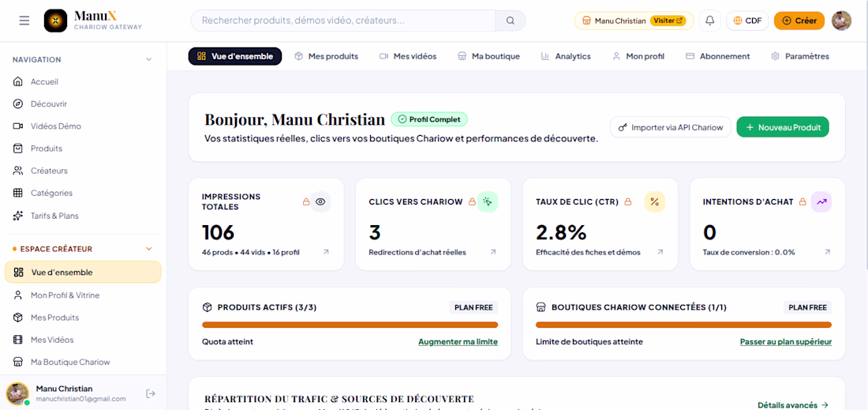Screen dimensions: 868x410
Task: Click the eye icon on Impressions Totales card
Action: tap(320, 201)
